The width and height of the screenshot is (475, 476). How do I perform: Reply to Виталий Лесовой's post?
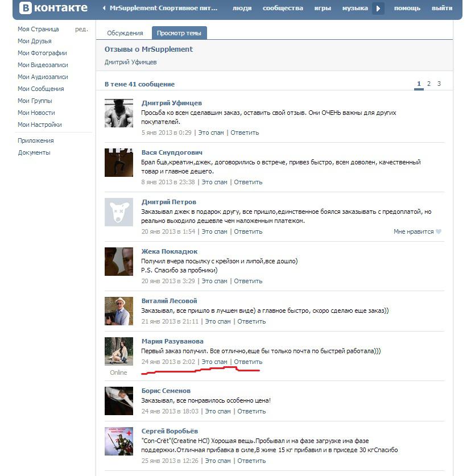tap(251, 321)
